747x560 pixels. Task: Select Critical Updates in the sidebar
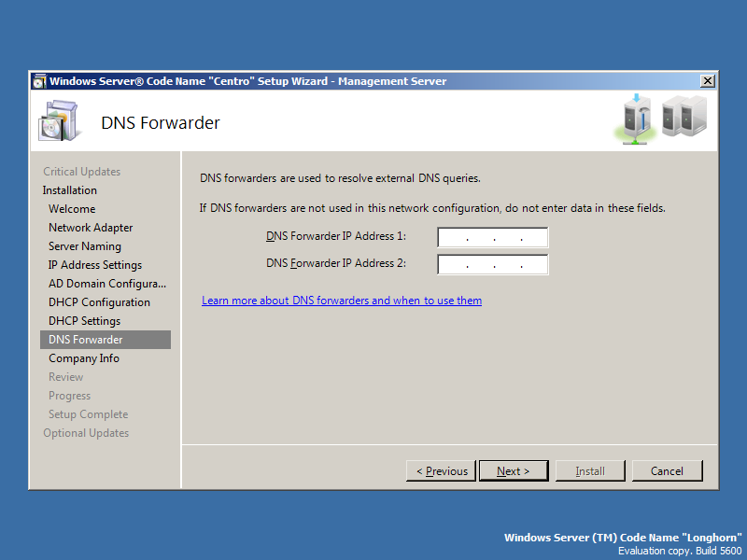coord(81,172)
